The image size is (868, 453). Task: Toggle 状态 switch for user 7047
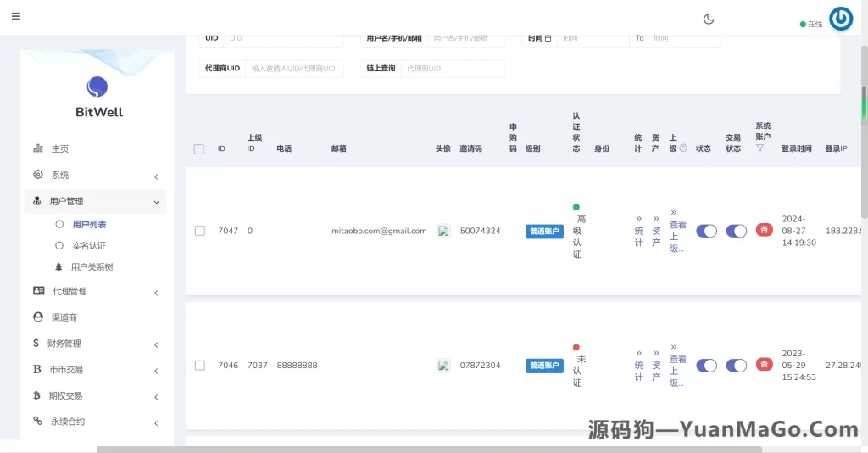coord(706,231)
